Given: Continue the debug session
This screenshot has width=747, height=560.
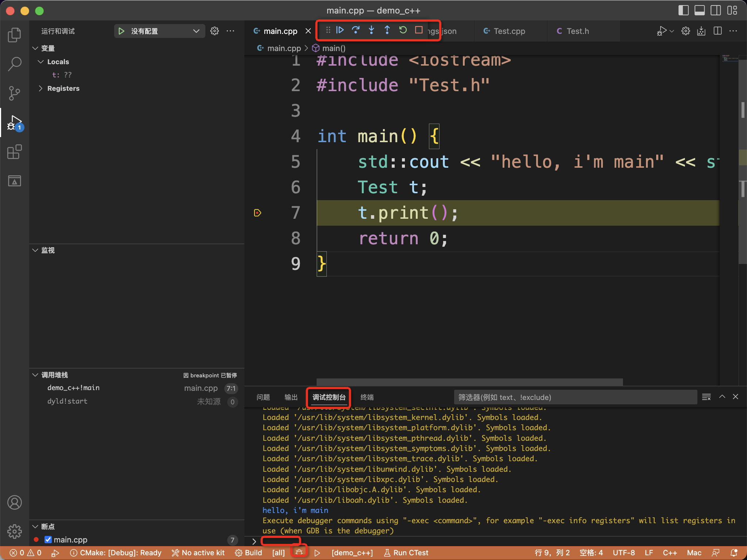Looking at the screenshot, I should tap(340, 30).
